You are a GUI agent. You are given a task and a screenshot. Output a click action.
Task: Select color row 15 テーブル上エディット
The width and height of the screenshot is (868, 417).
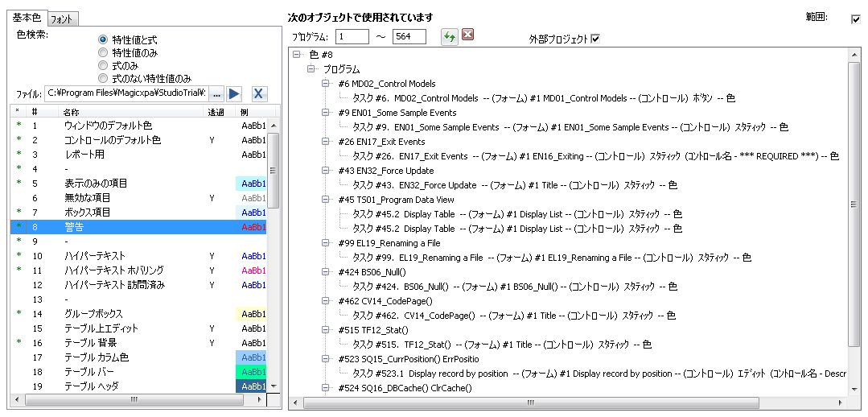coord(138,328)
